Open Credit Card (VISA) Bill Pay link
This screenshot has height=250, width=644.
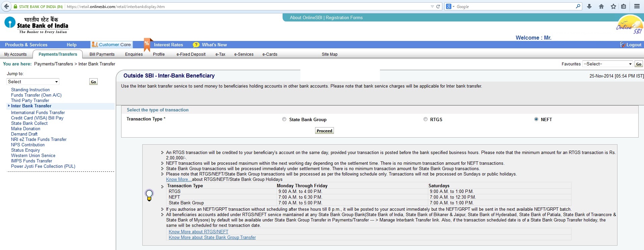(37, 118)
